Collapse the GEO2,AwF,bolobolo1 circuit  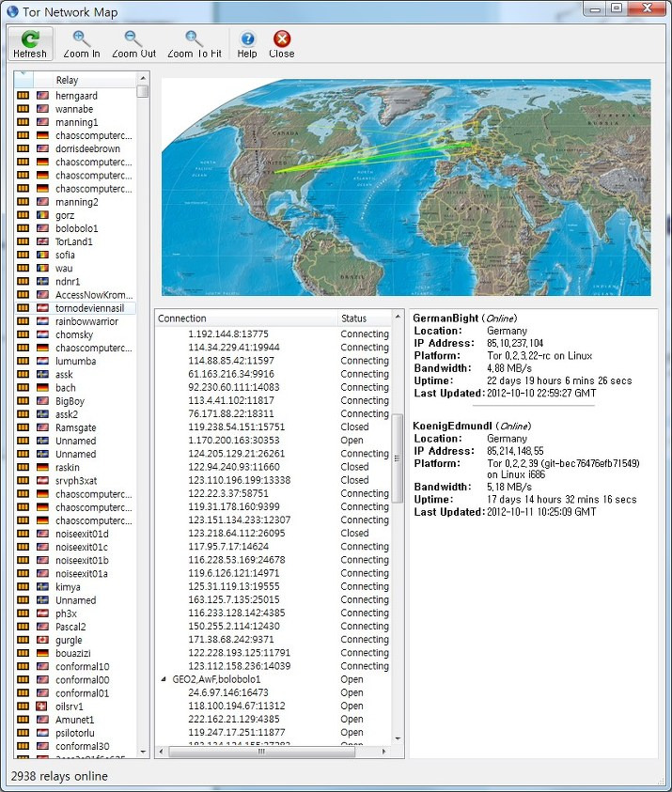point(164,679)
